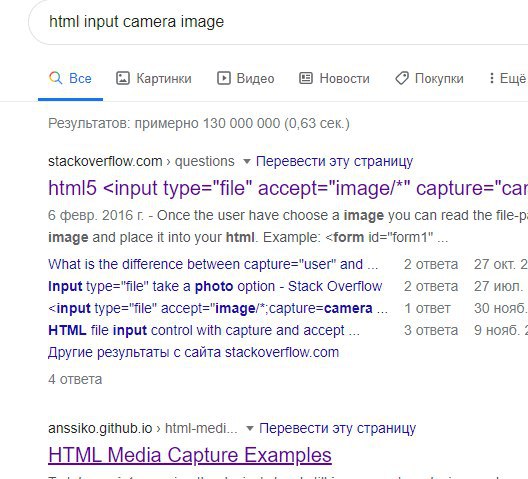Expand the anssiko.github.io result dropdown arrow
This screenshot has height=479, width=528.
(x=250, y=428)
